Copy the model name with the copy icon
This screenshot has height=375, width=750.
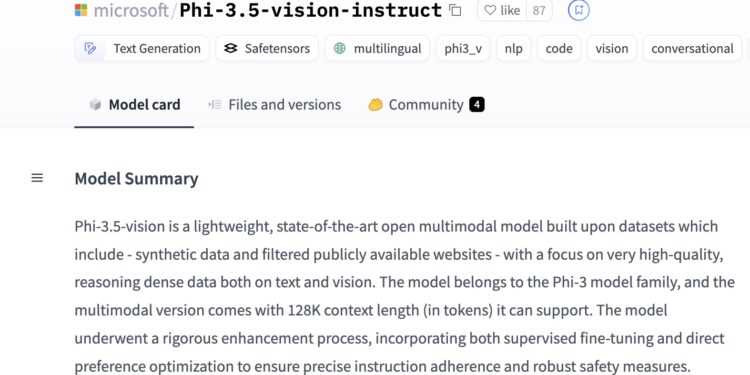(x=455, y=10)
